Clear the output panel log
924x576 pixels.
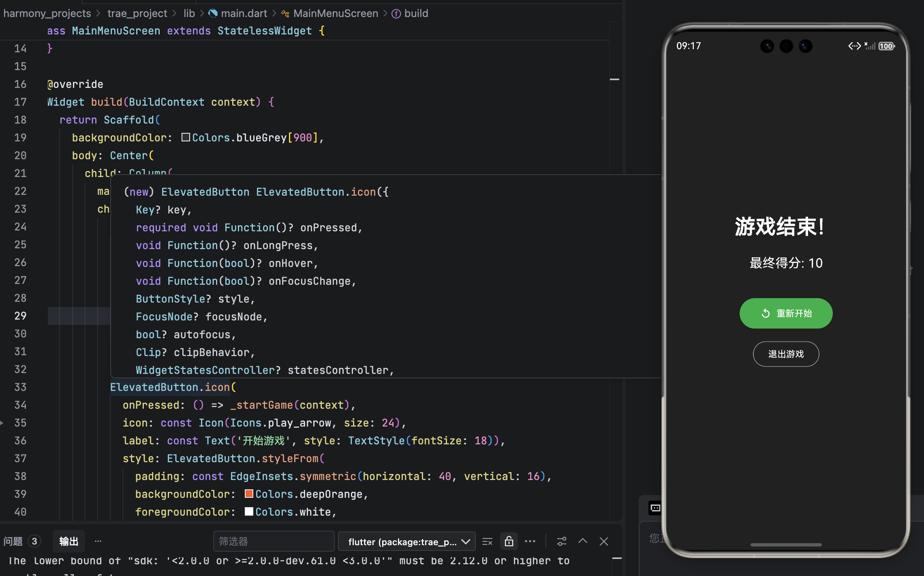coord(487,542)
